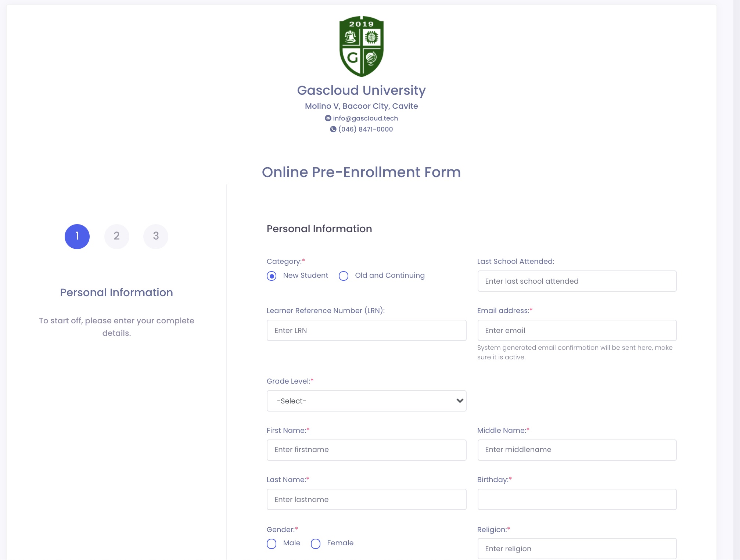The height and width of the screenshot is (560, 740).
Task: Select the New Student category
Action: pos(272,276)
